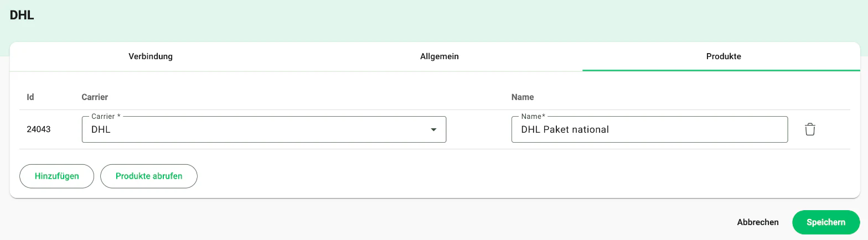Viewport: 868px width, 240px height.
Task: Delete the DHL Paket national product row
Action: (810, 129)
